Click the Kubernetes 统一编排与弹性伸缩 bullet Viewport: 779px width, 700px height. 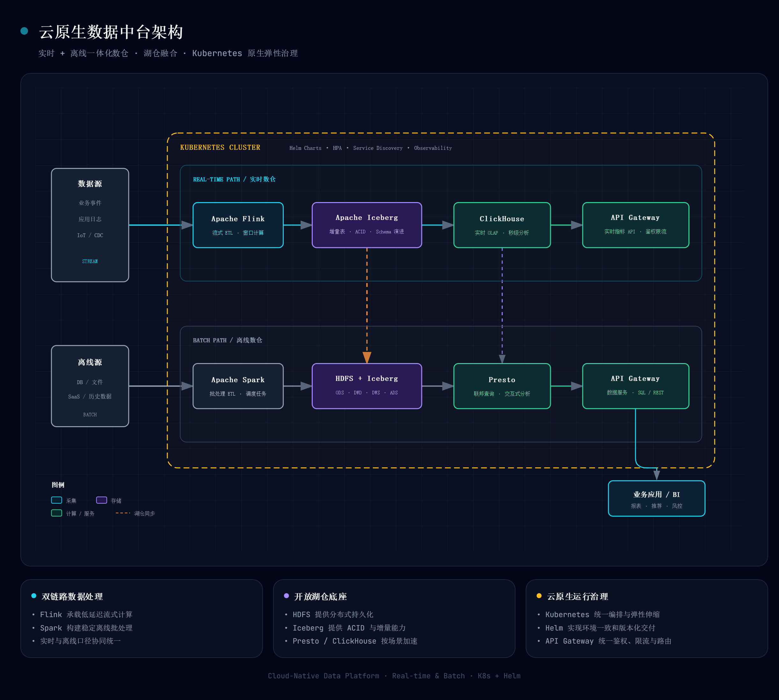[602, 615]
